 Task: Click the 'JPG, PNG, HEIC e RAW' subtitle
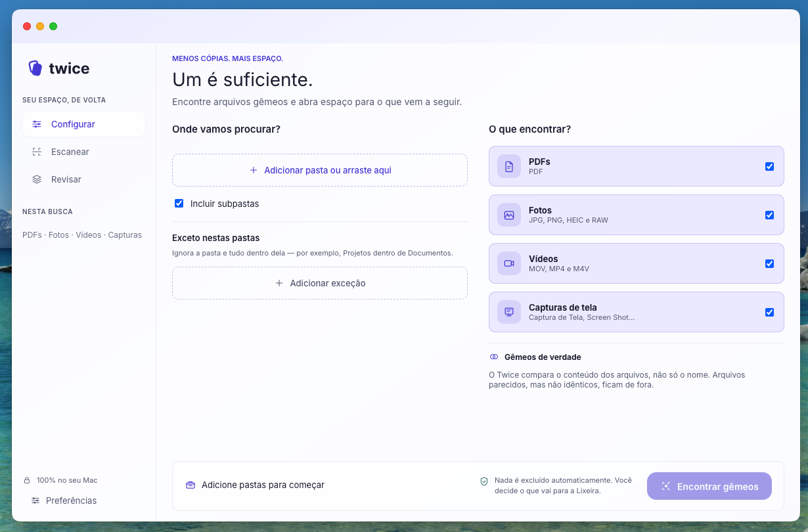568,220
